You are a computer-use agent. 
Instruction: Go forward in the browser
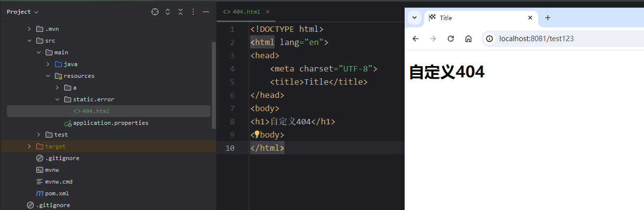[433, 39]
